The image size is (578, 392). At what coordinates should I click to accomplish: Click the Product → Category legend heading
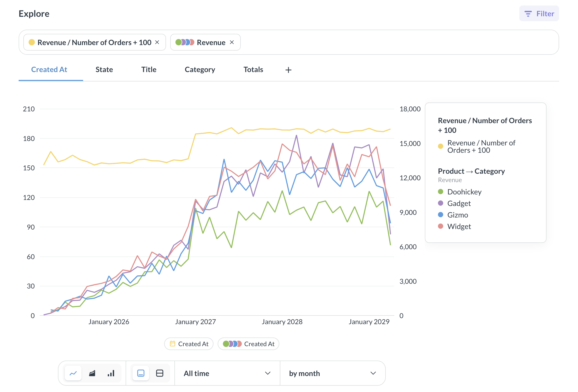[x=471, y=171]
